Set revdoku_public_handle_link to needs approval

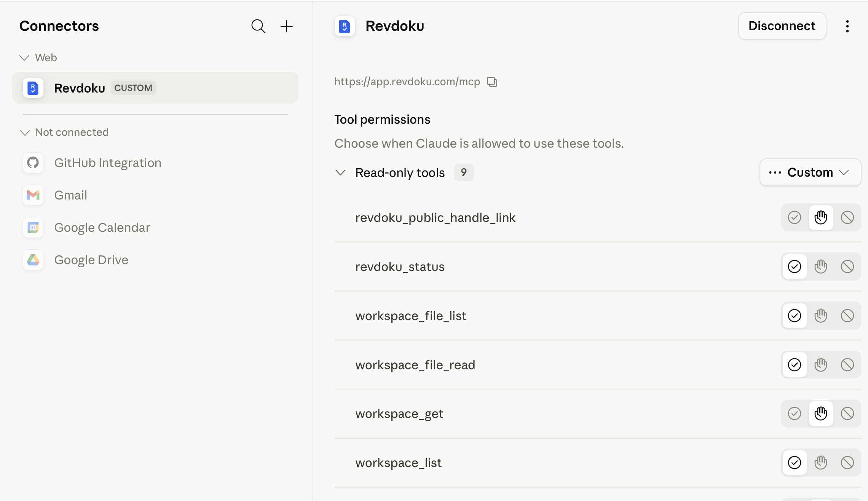tap(821, 217)
